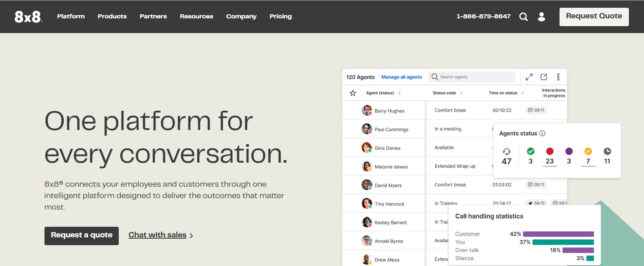
Task: Open the site search magnifier icon
Action: coord(523,17)
